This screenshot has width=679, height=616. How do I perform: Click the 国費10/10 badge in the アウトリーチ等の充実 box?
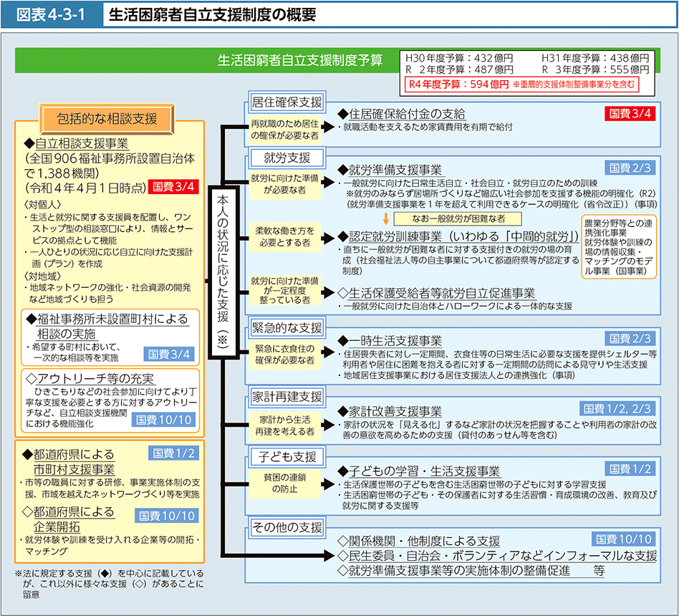pos(165,420)
